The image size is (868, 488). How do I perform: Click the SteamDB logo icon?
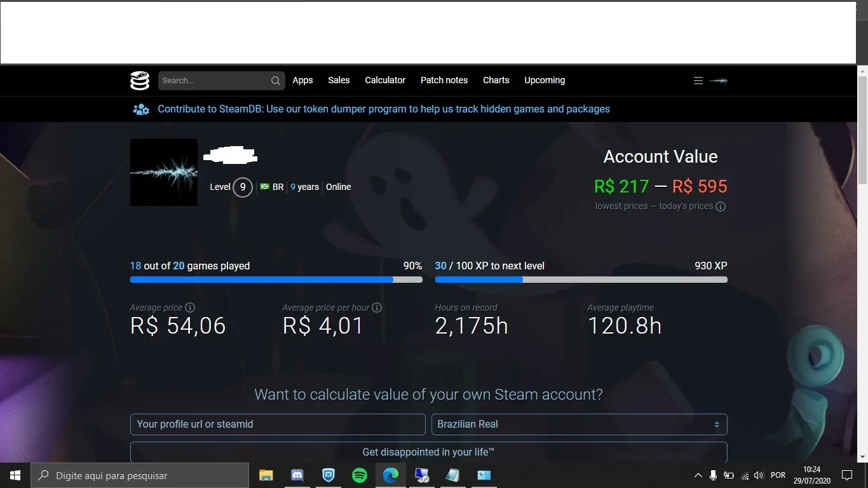point(140,81)
